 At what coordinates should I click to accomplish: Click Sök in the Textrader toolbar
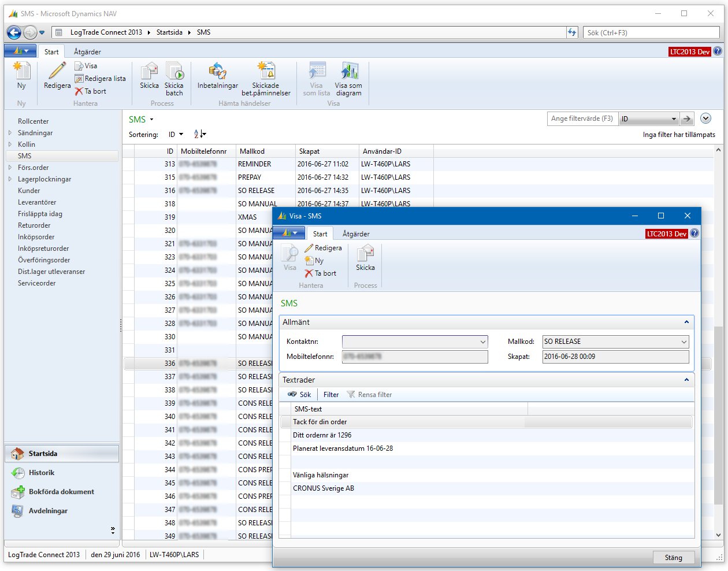pyautogui.click(x=299, y=395)
